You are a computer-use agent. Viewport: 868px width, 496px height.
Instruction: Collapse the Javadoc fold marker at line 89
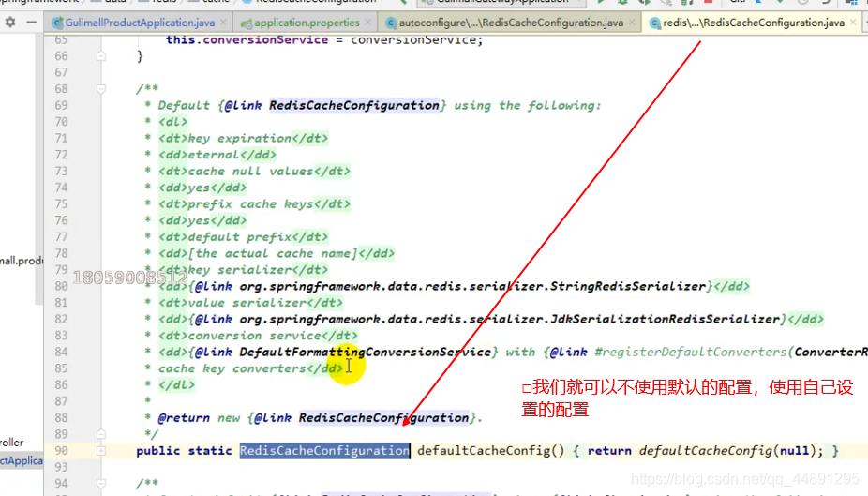pos(100,434)
